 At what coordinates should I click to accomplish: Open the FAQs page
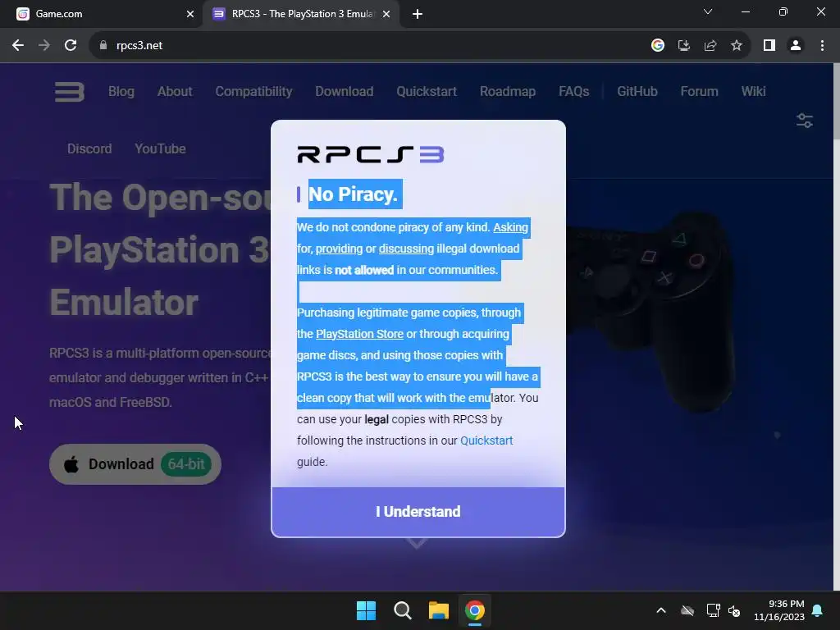(x=573, y=92)
